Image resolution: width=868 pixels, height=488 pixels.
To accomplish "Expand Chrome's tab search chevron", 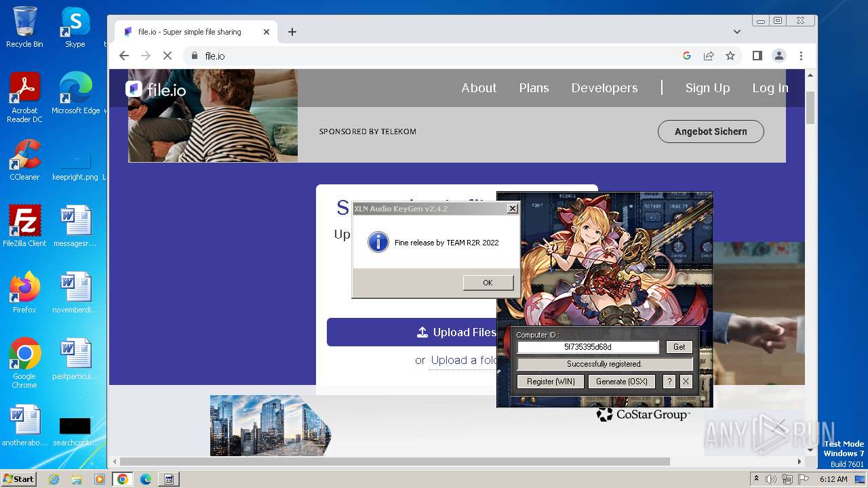I will point(737,32).
